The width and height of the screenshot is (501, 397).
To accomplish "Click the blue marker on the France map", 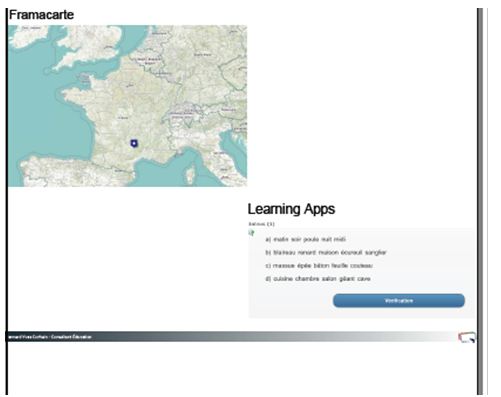I will click(134, 143).
